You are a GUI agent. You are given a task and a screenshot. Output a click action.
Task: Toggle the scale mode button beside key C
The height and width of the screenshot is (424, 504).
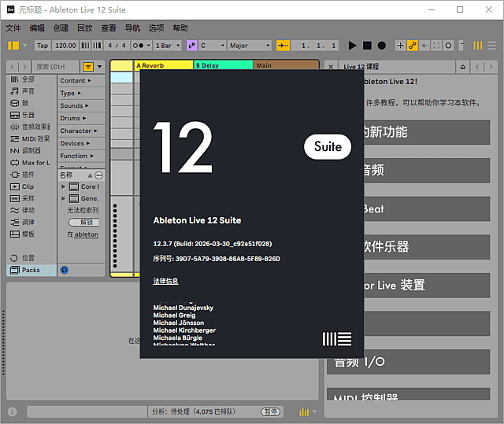(x=192, y=46)
